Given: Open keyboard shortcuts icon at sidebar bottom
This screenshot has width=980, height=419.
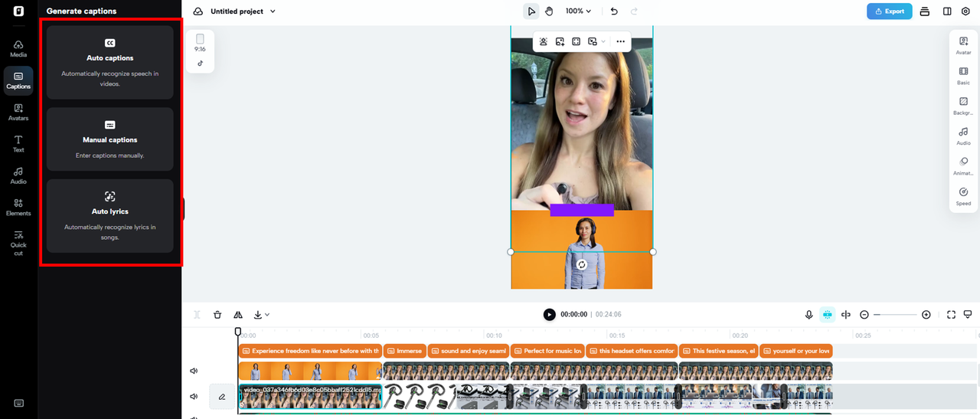Looking at the screenshot, I should 18,403.
